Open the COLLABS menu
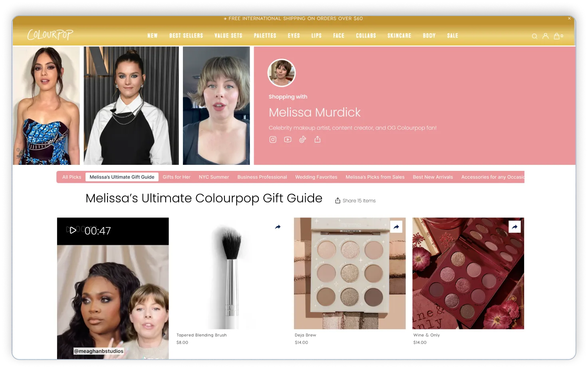This screenshot has height=368, width=588. click(x=366, y=36)
